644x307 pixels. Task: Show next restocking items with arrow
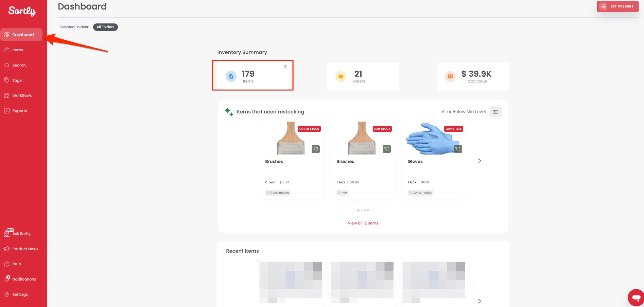(x=479, y=161)
